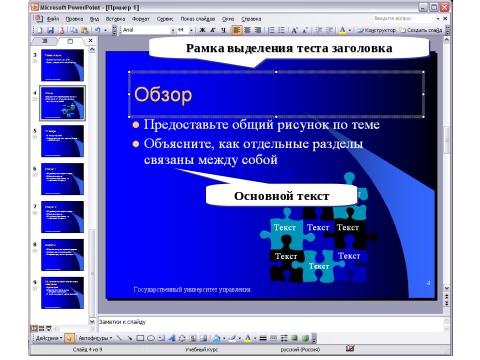
Task: Click the font color A icon in the formatting toolbar
Action: click(342, 30)
